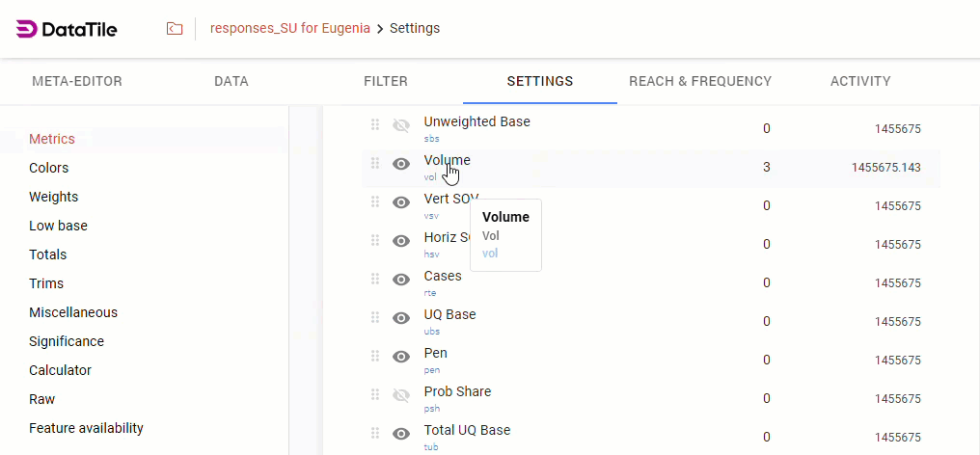Screen dimensions: 980x455
Task: Open responses_SU for Eugenia breadcrumb link
Action: coord(290,28)
